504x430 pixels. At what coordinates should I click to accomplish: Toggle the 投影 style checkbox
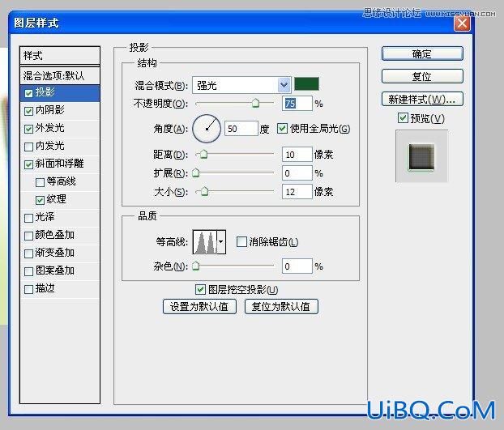tap(28, 93)
